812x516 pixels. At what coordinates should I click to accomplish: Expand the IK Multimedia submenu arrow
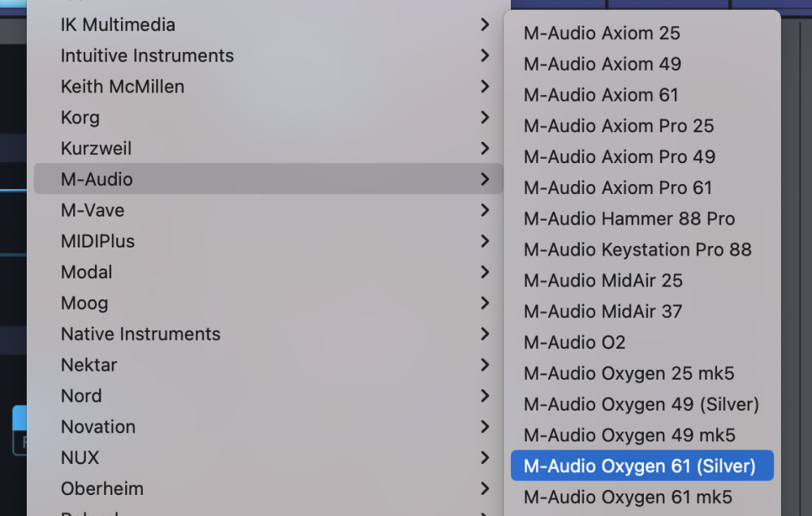[485, 25]
